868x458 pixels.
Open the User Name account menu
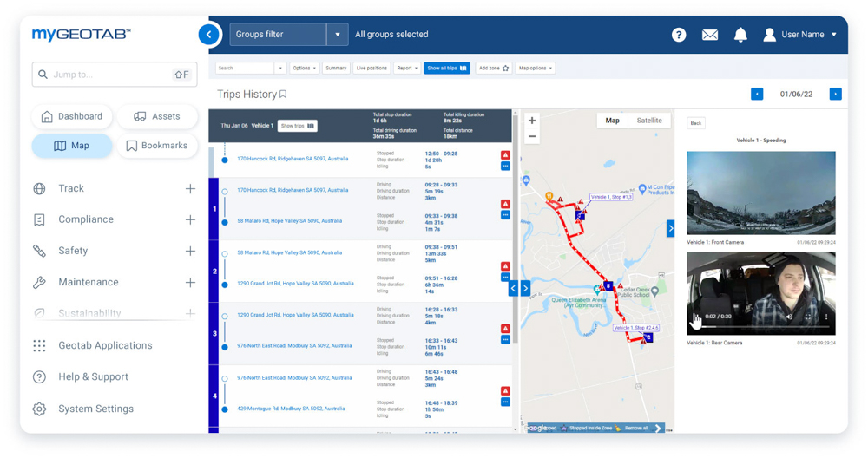pyautogui.click(x=800, y=35)
